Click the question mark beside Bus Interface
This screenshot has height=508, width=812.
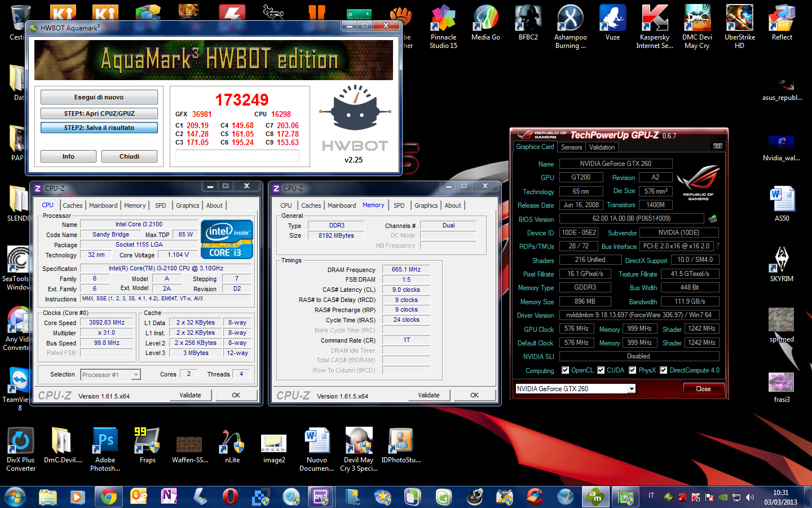(x=717, y=246)
